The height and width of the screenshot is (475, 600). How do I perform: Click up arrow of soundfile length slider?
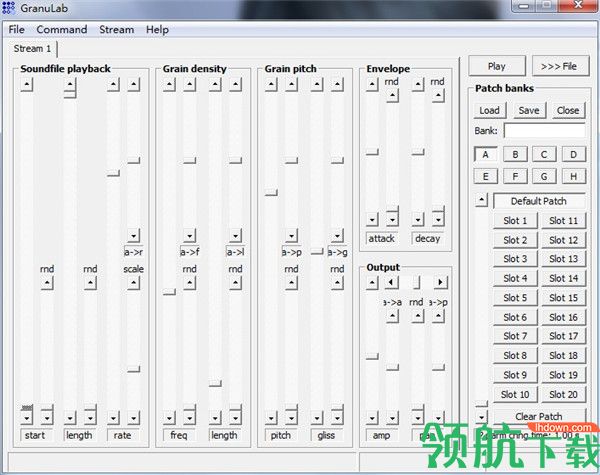70,84
